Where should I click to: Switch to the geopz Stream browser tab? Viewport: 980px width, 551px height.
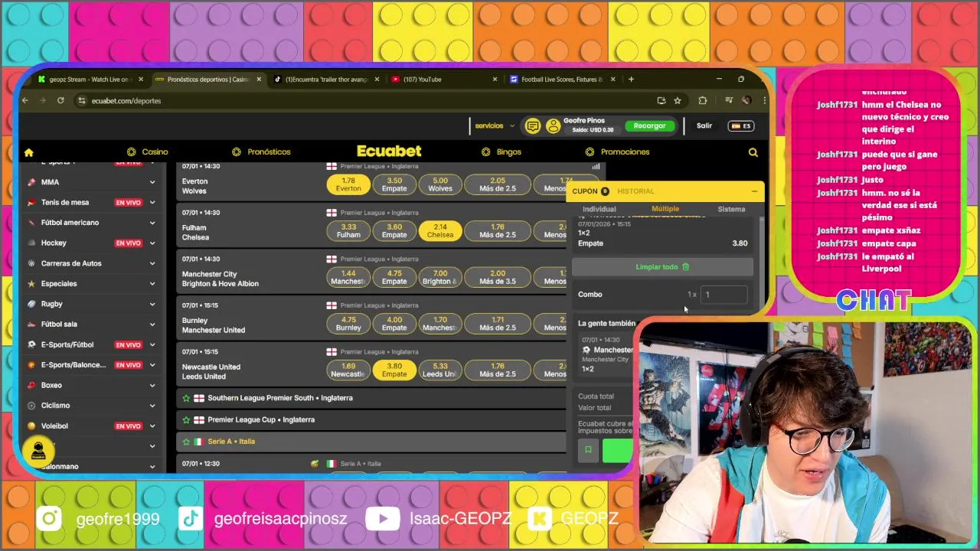tap(90, 79)
